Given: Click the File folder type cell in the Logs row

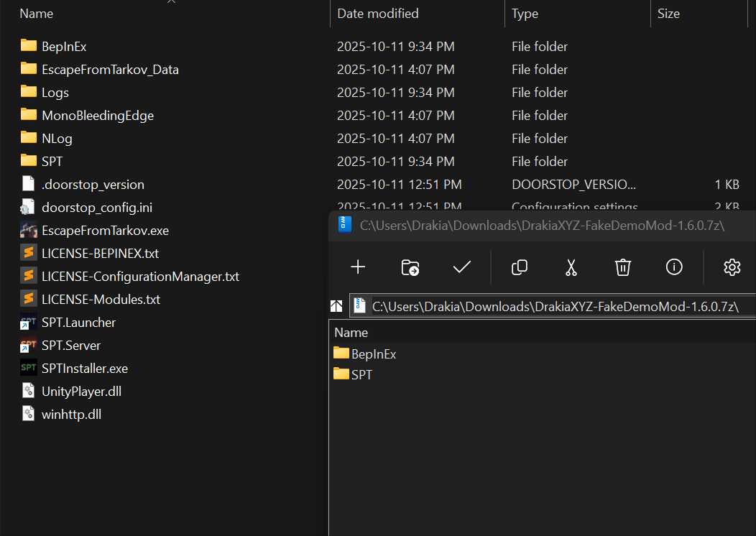Looking at the screenshot, I should [540, 93].
